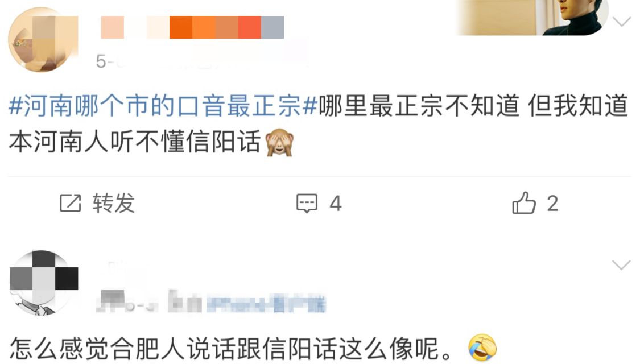Image resolution: width=640 pixels, height=364 pixels.
Task: Expand the second post's chevron menu
Action: point(621,265)
